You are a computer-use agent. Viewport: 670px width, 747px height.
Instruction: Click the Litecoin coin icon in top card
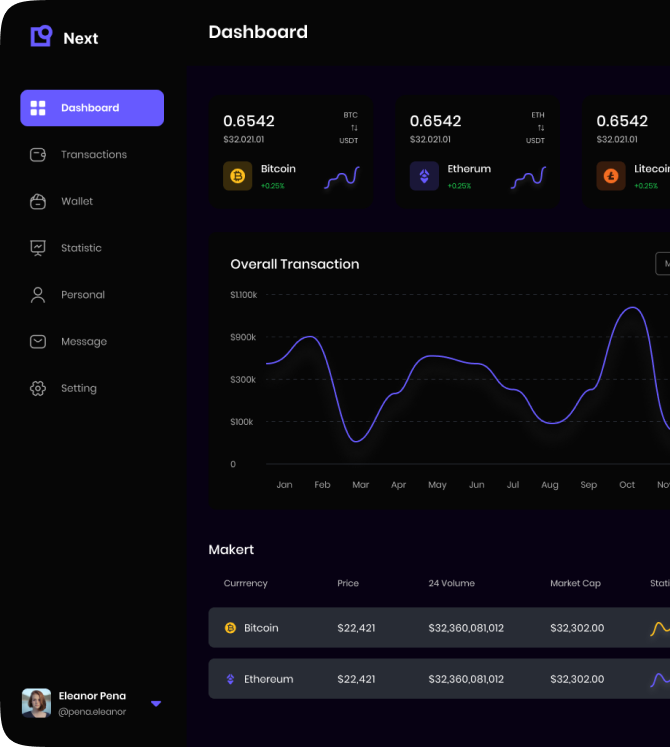pos(611,176)
